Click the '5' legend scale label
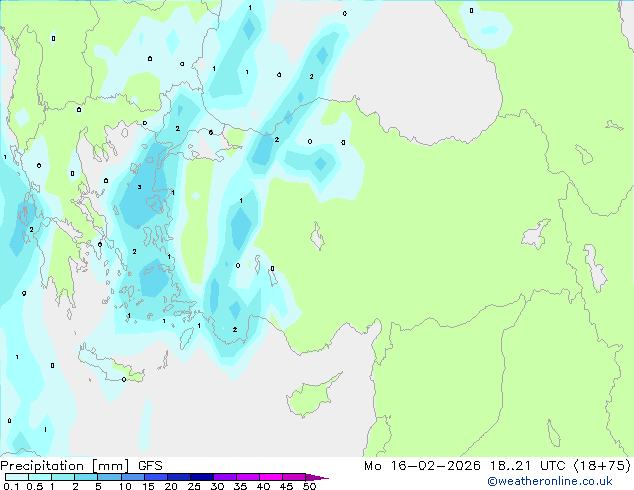634x490 pixels. 98,486
